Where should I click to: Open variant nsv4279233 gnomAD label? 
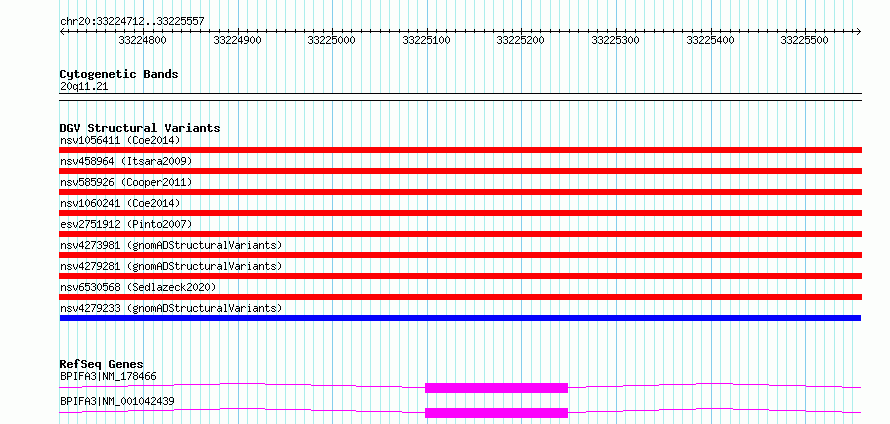point(171,308)
